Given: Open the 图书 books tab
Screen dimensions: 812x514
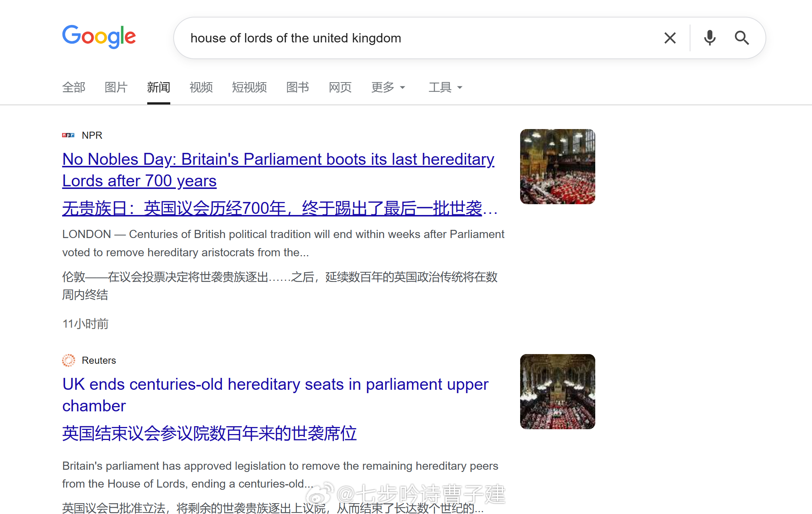Looking at the screenshot, I should tap(298, 87).
